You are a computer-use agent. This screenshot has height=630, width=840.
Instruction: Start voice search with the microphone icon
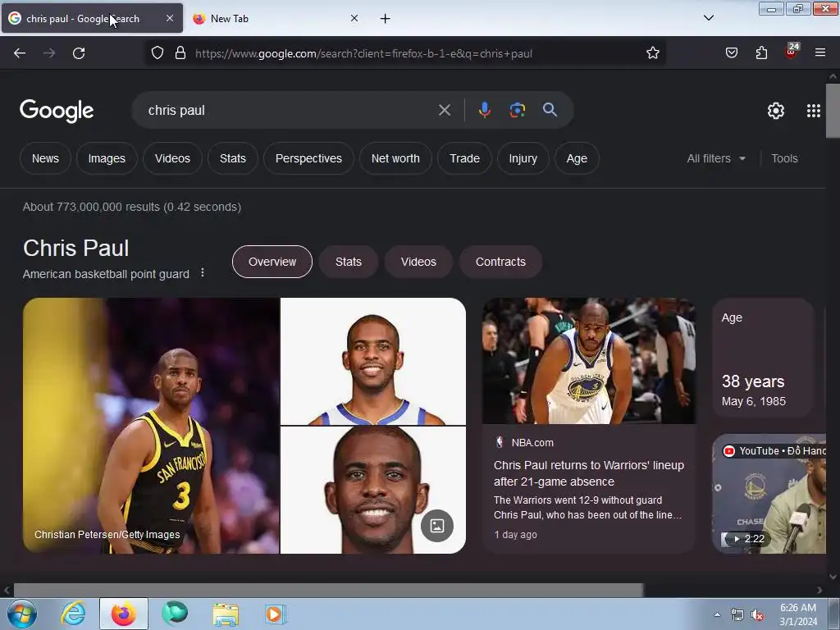coord(484,110)
